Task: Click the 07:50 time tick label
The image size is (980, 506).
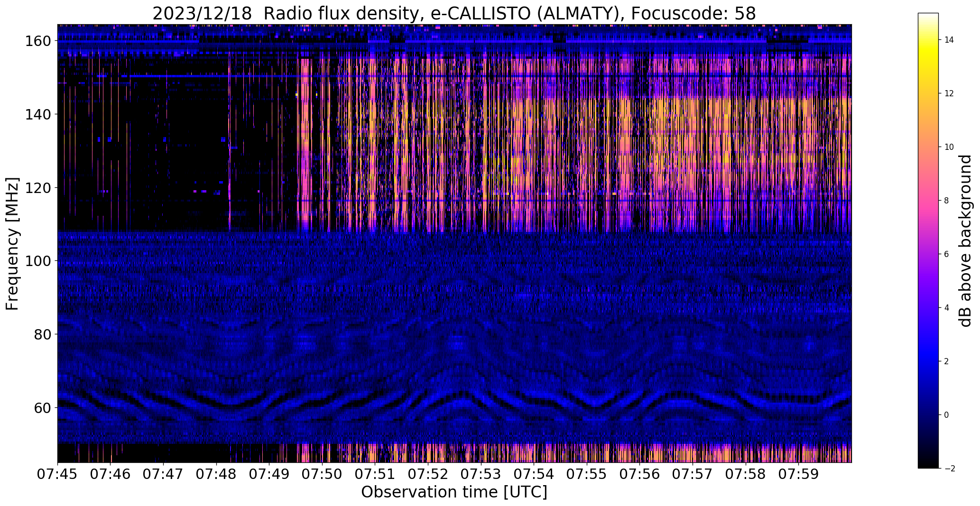Action: pyautogui.click(x=322, y=474)
